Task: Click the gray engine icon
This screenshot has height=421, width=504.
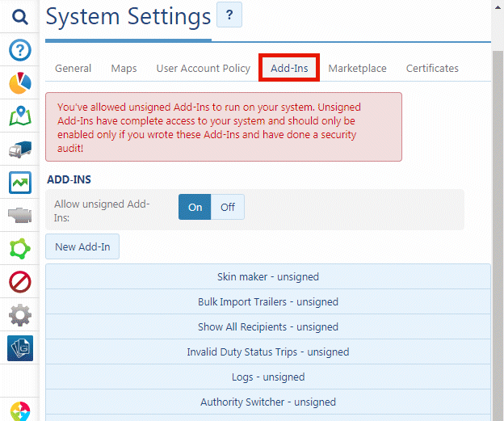Action: [x=20, y=215]
